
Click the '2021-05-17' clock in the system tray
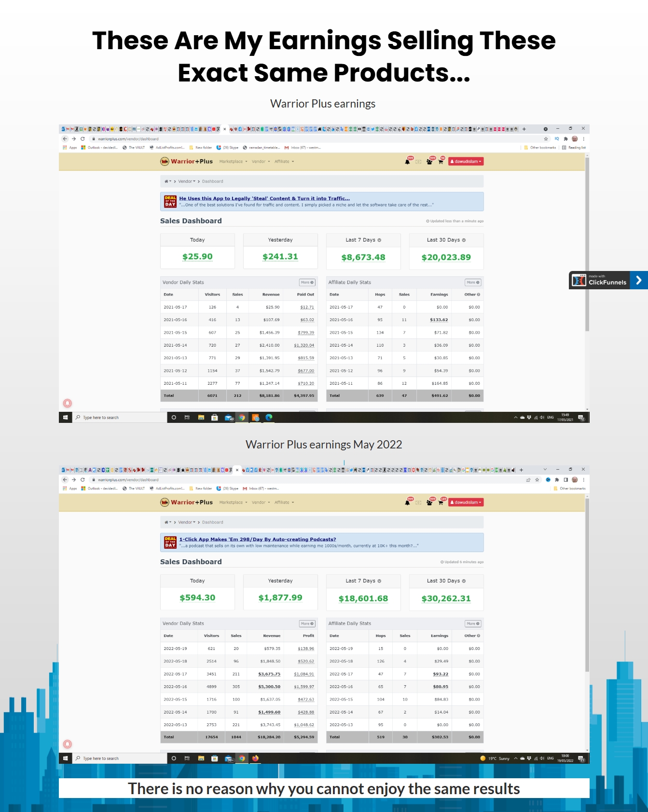(x=565, y=418)
